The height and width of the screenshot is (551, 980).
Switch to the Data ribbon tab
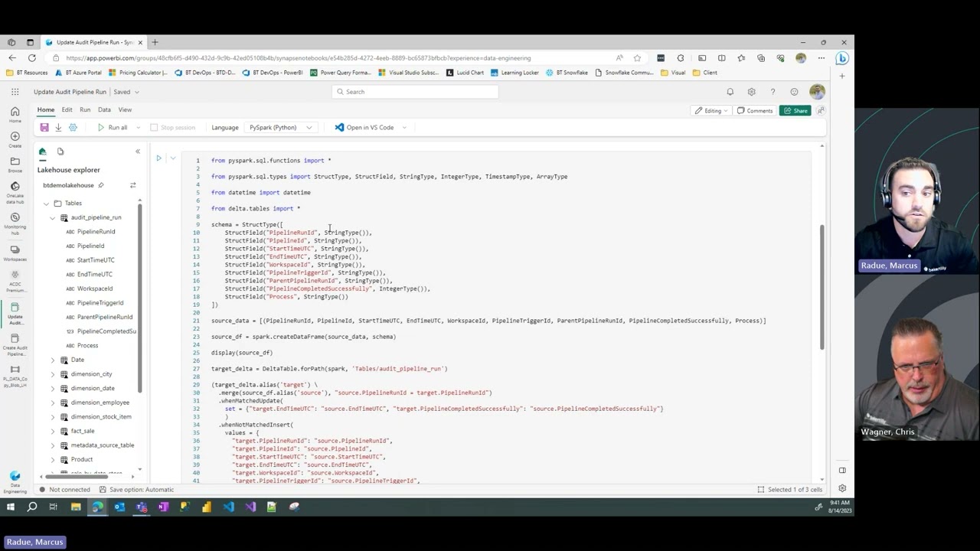[x=104, y=110]
